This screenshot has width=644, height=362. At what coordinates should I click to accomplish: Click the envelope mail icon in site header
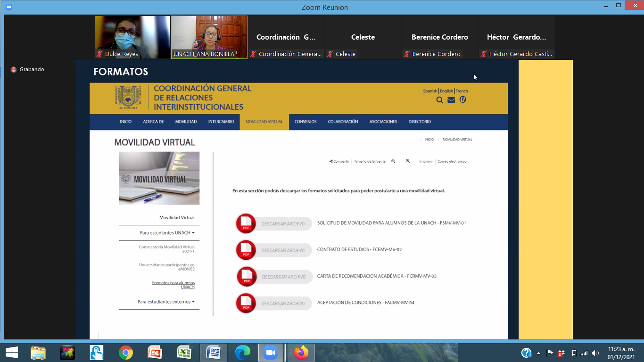coord(451,99)
